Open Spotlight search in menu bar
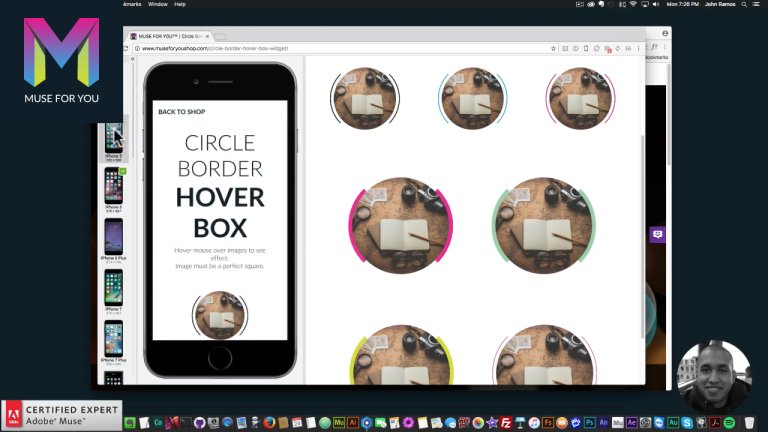The height and width of the screenshot is (432, 768). pyautogui.click(x=744, y=4)
